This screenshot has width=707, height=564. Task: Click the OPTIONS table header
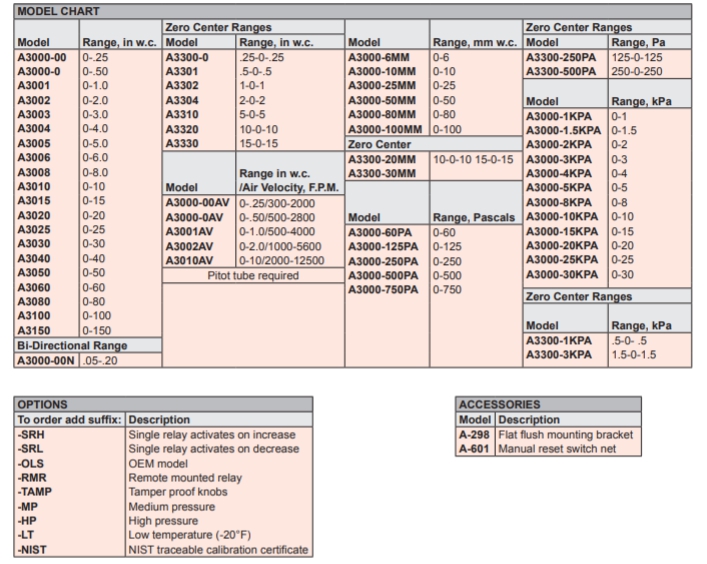(x=44, y=404)
